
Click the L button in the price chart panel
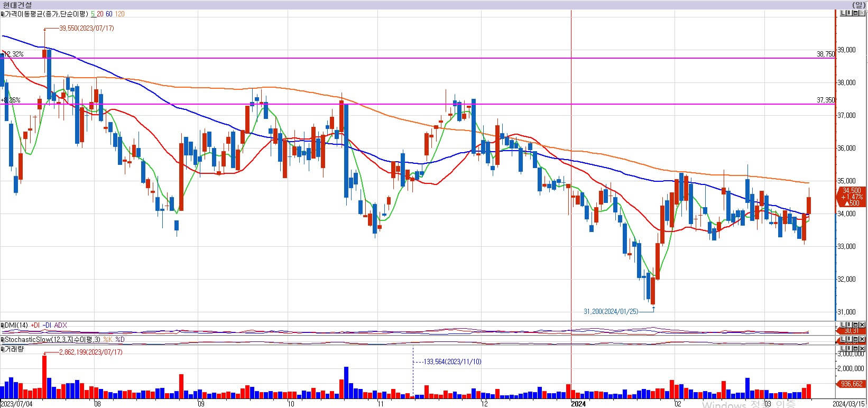(843, 13)
